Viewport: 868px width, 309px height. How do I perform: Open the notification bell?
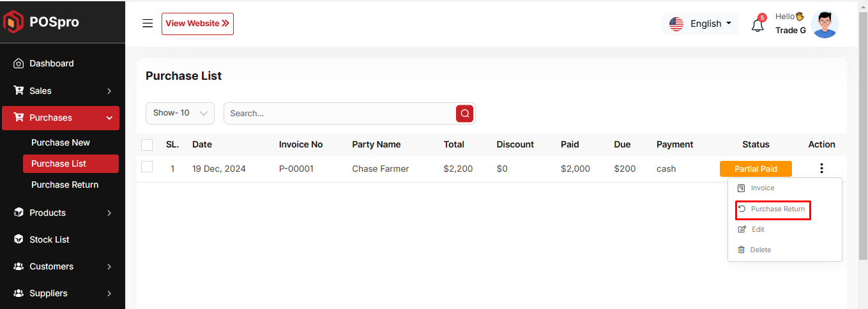point(758,26)
